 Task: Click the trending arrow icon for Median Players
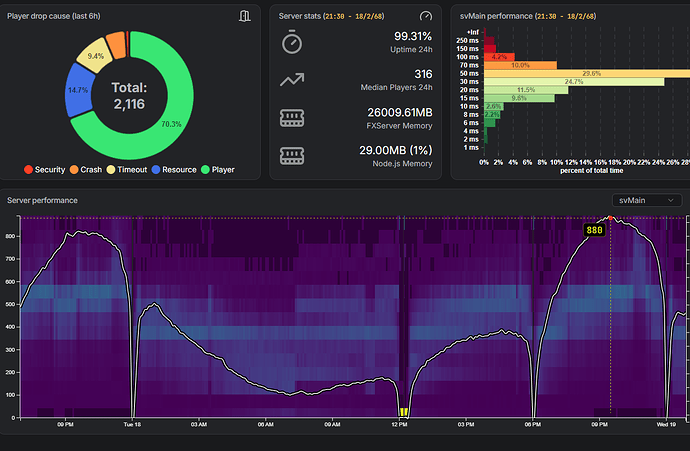pyautogui.click(x=292, y=80)
